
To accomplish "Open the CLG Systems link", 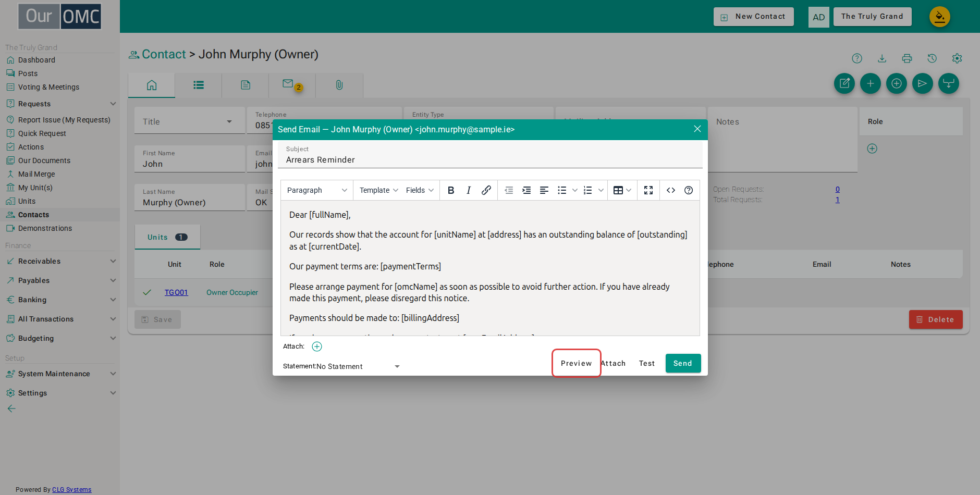I will 72,490.
